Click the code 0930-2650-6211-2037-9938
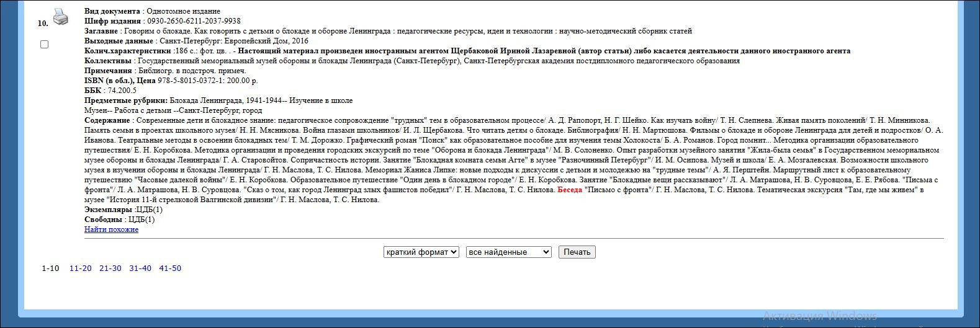Image resolution: width=980 pixels, height=328 pixels. [194, 21]
